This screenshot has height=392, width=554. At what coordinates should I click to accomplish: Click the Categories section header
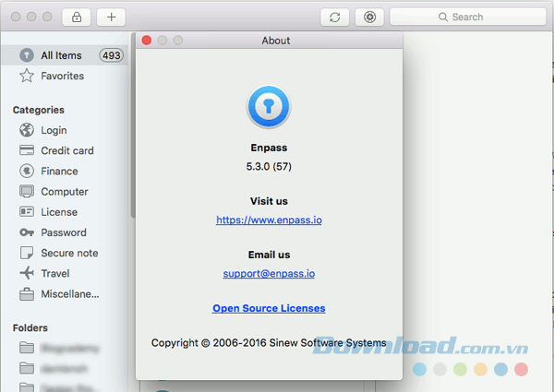(x=39, y=110)
